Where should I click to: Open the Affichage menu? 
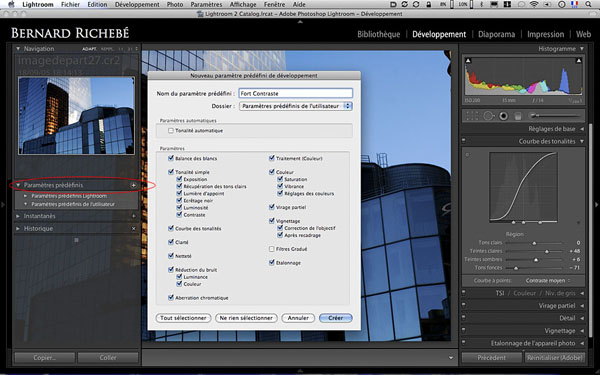click(x=243, y=4)
